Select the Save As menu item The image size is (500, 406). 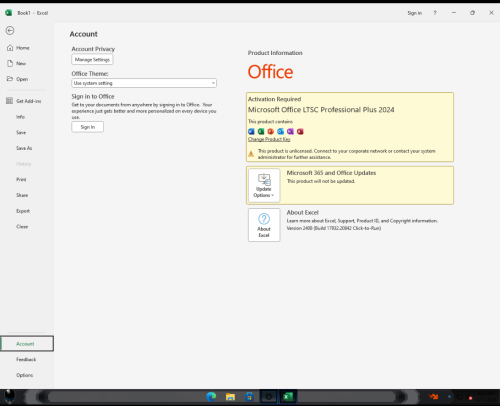tap(24, 148)
